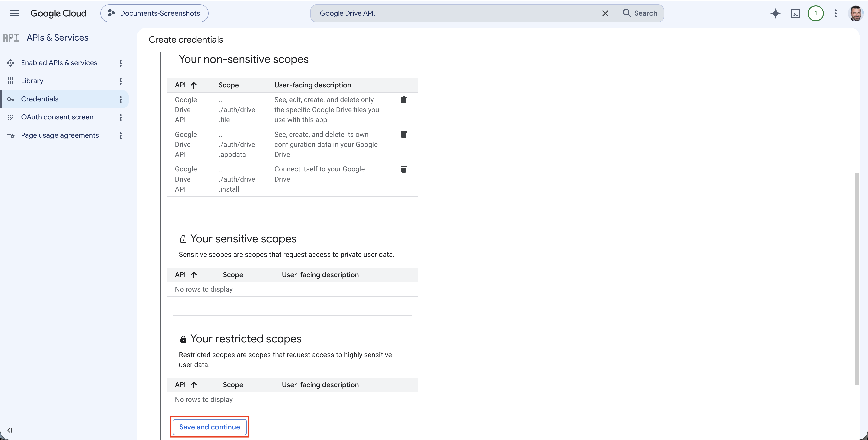Open the Documents-Screenshots project picker

(x=154, y=13)
